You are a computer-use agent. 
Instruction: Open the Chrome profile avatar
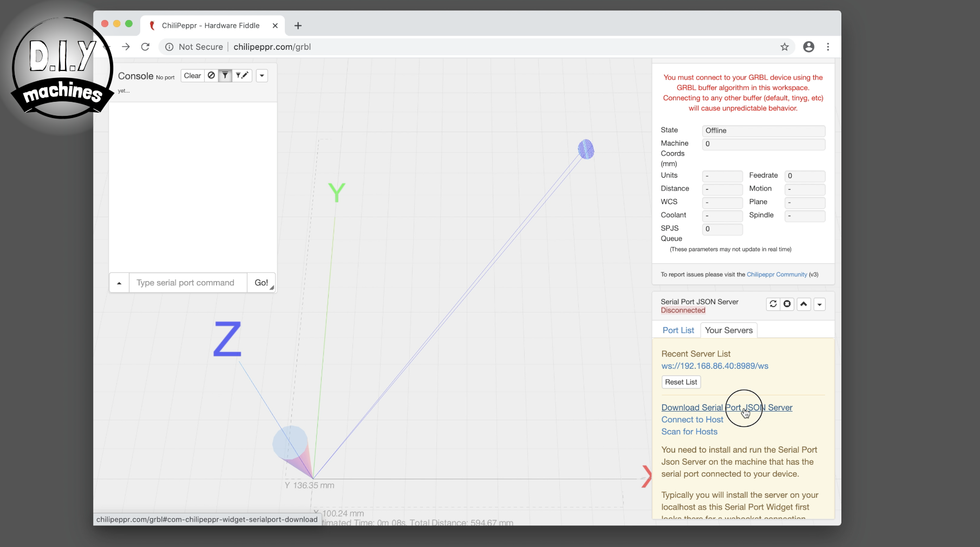point(808,47)
